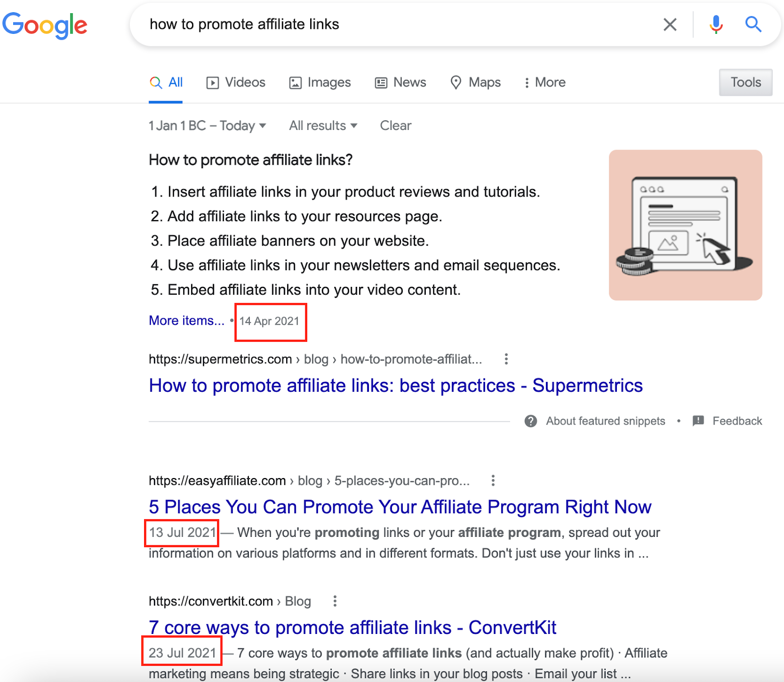Click the blue magnifier search icon

[x=753, y=24]
